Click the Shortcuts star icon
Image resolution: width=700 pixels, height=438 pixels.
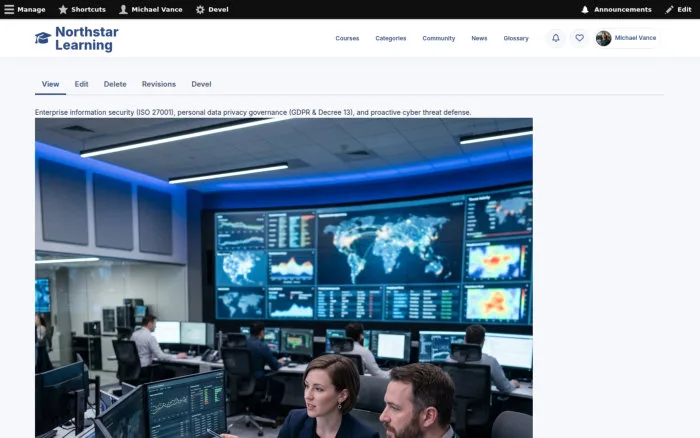(63, 9)
